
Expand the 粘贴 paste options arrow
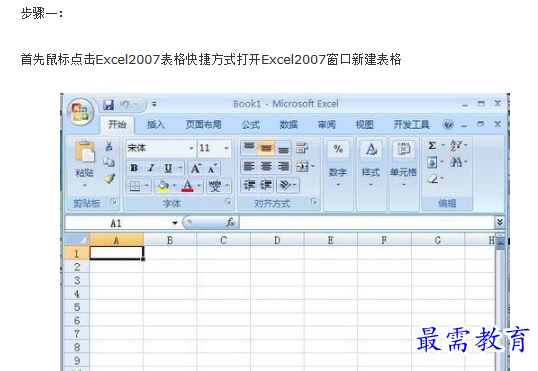84,186
